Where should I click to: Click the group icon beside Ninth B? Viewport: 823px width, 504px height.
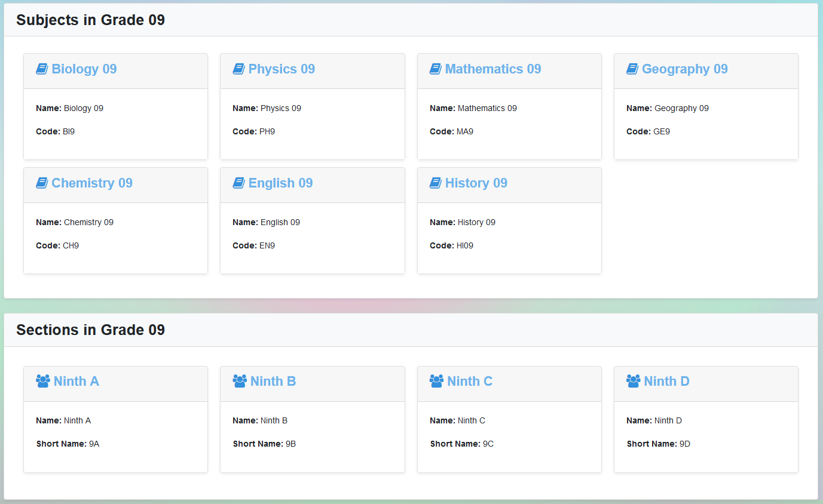point(240,381)
